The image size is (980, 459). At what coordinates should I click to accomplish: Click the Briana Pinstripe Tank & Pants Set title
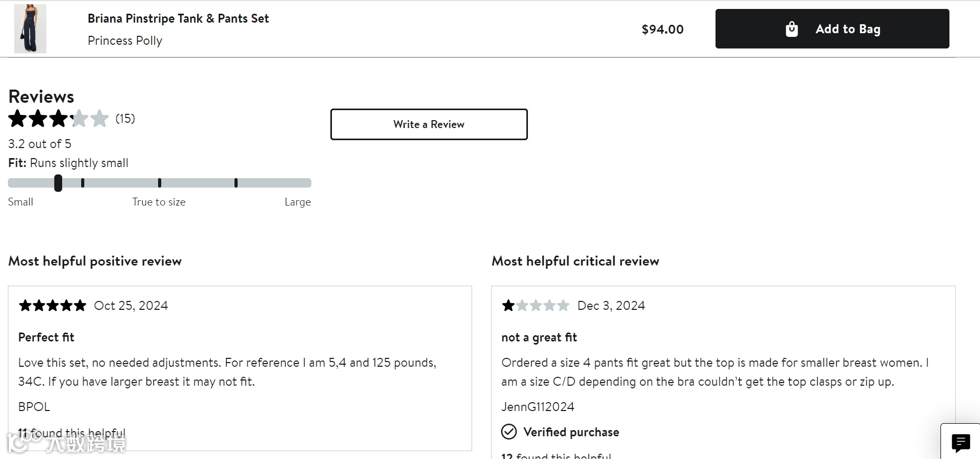tap(178, 18)
